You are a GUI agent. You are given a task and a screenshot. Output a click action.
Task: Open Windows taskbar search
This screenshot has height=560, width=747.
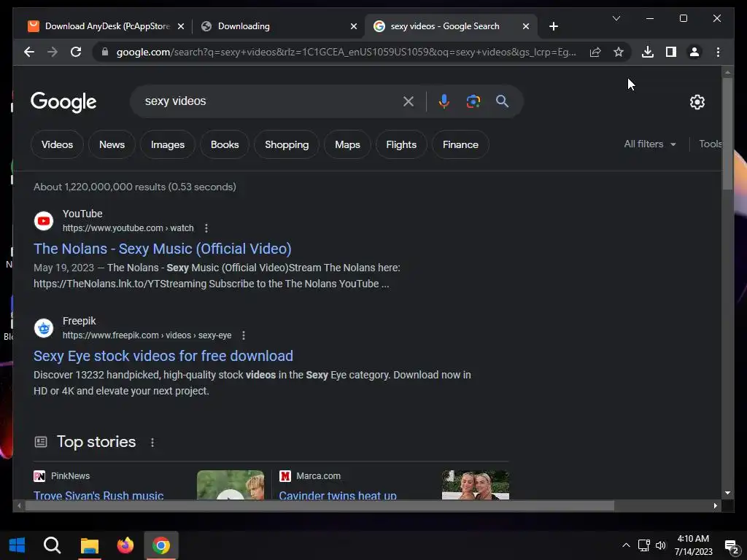click(x=53, y=545)
